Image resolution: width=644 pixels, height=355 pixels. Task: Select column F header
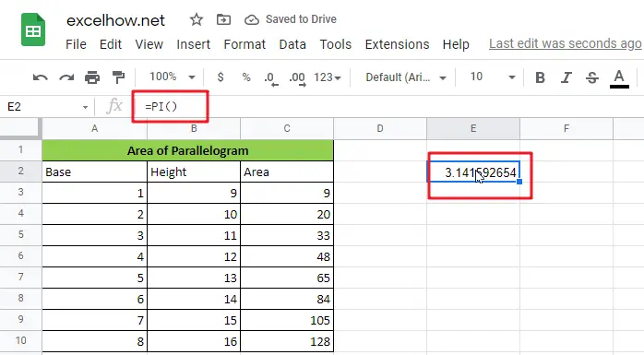click(566, 128)
